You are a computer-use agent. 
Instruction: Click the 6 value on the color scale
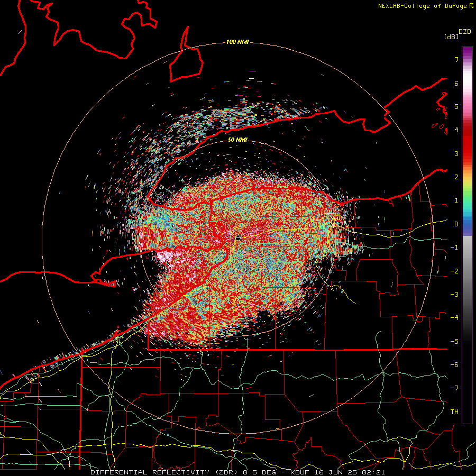click(x=456, y=83)
